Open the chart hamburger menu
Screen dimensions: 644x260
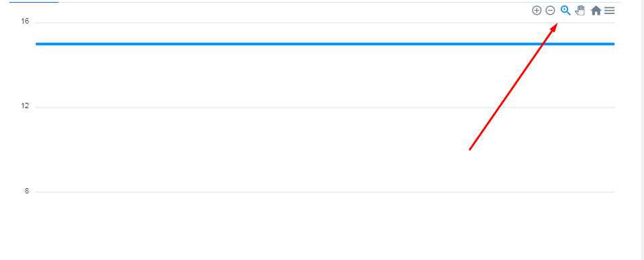610,11
